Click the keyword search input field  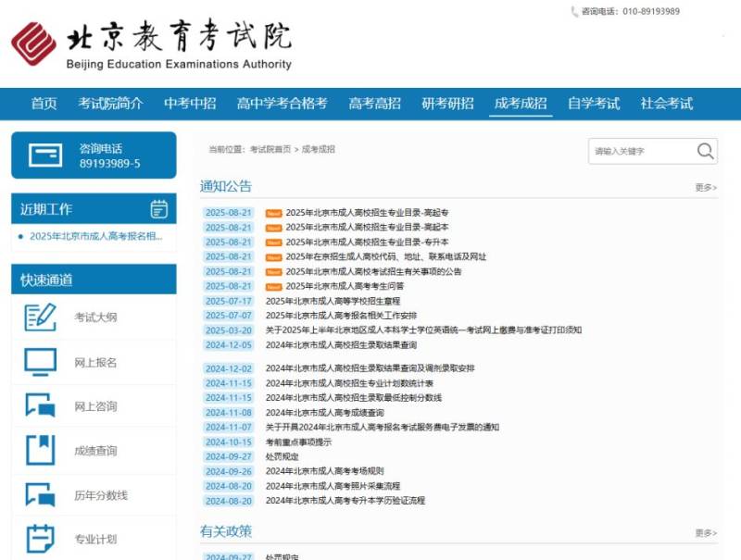(x=639, y=151)
